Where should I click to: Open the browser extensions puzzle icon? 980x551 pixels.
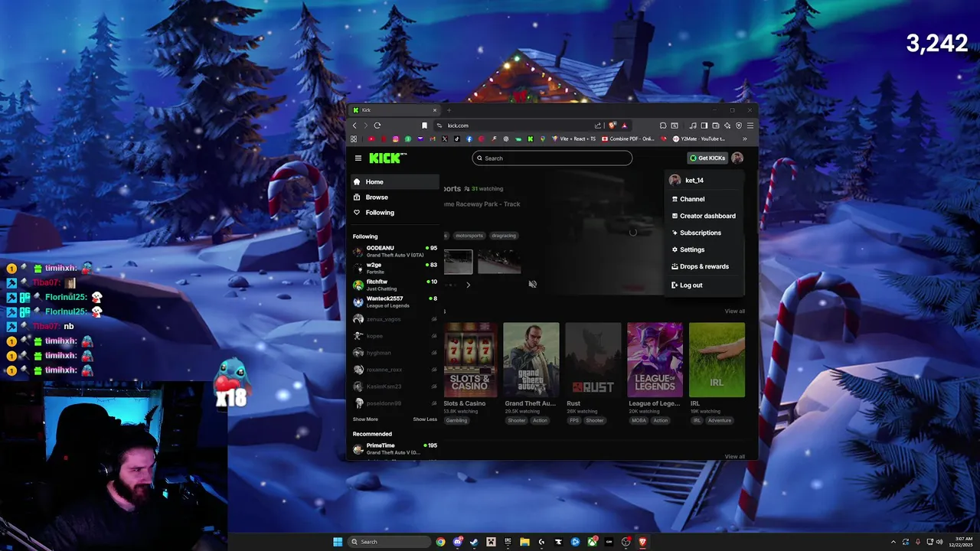(x=663, y=126)
